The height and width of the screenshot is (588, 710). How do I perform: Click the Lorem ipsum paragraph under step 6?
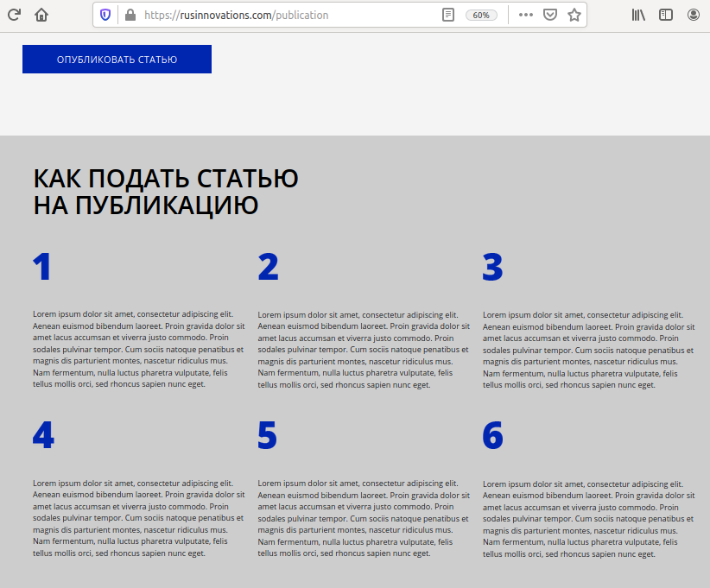[589, 519]
